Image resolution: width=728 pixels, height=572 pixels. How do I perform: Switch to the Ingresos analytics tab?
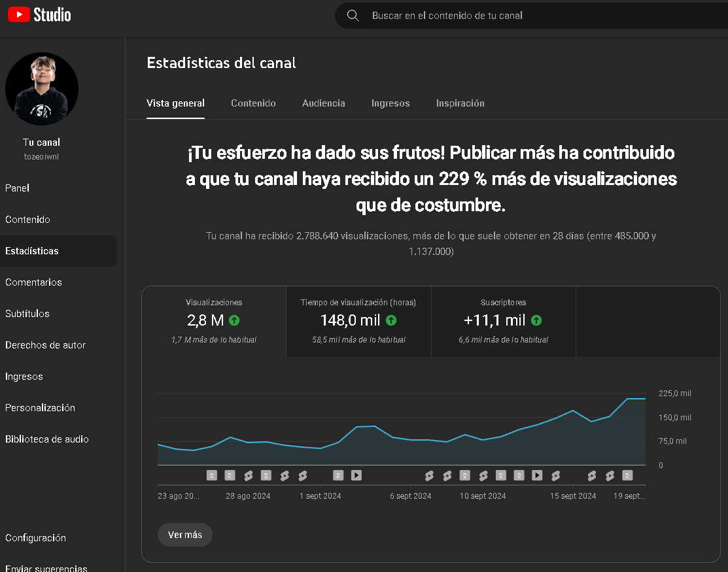tap(390, 103)
